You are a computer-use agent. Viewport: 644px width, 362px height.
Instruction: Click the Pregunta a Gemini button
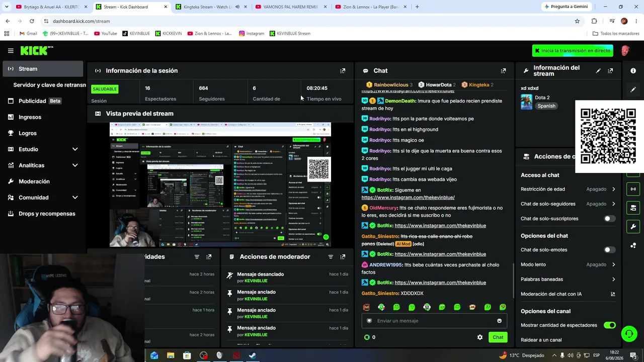pyautogui.click(x=566, y=7)
